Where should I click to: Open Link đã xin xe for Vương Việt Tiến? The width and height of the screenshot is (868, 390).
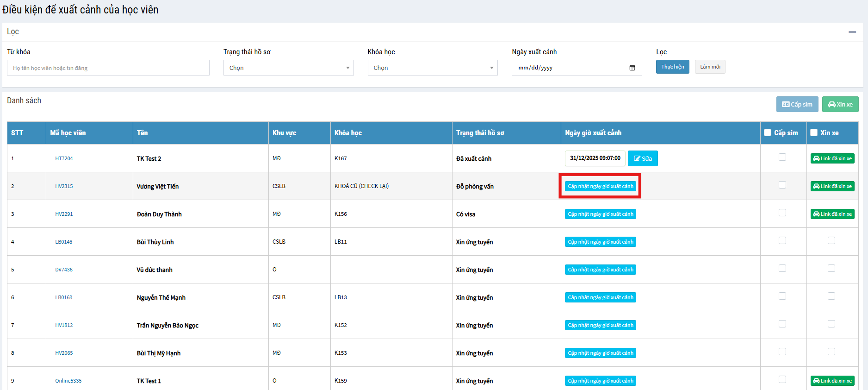(x=832, y=186)
